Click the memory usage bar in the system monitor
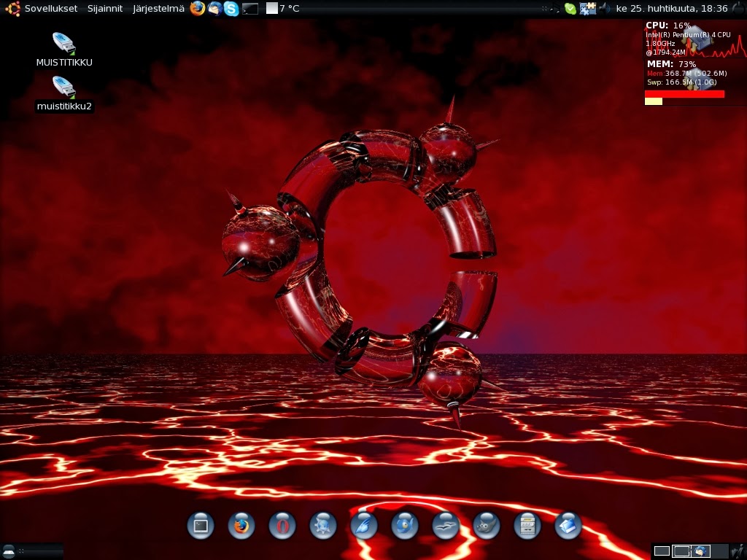 click(686, 94)
